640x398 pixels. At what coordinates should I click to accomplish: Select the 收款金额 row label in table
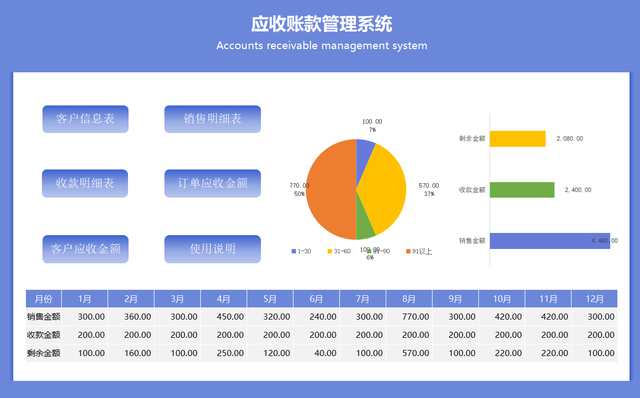(44, 335)
